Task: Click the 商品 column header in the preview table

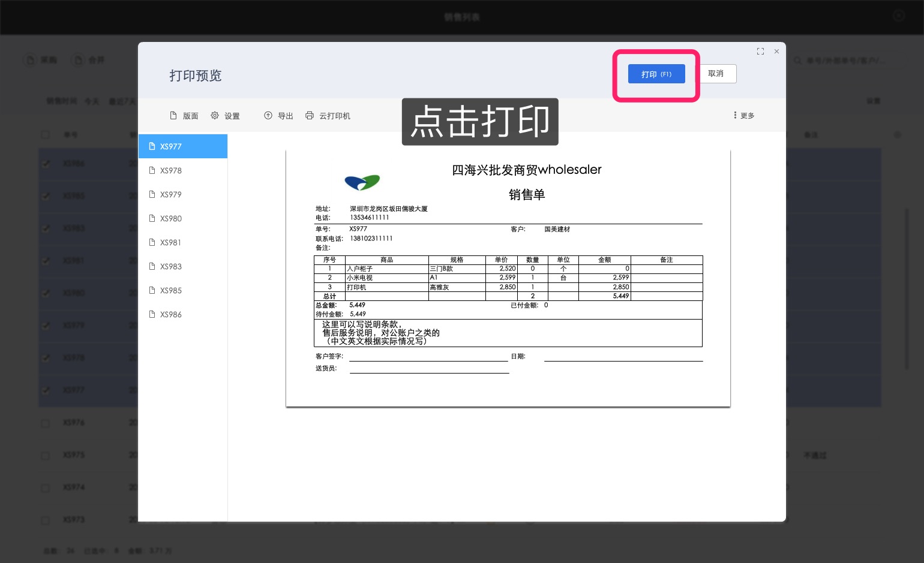Action: pyautogui.click(x=387, y=260)
